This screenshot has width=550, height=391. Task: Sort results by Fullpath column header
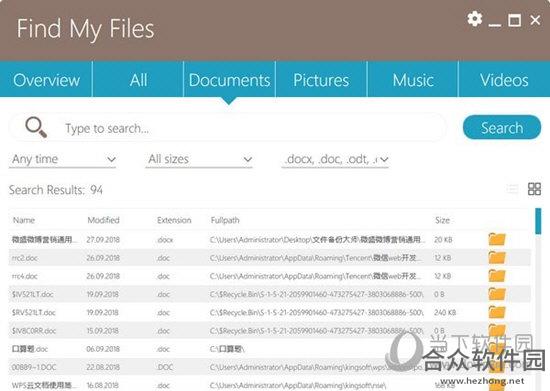pyautogui.click(x=225, y=220)
